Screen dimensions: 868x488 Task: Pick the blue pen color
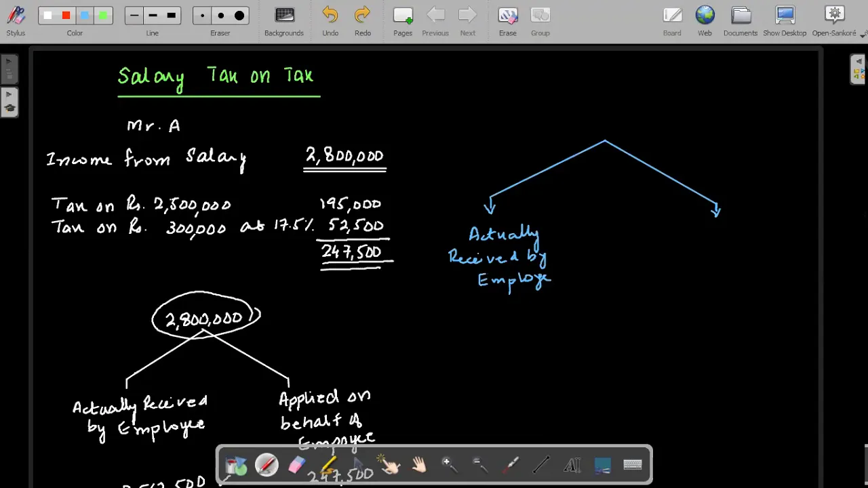(84, 16)
